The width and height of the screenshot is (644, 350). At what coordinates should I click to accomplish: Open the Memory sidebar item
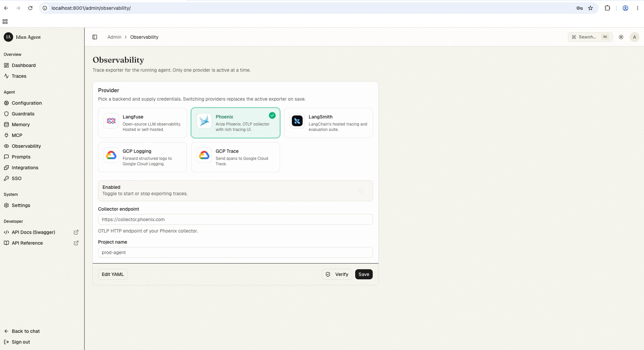[42, 125]
